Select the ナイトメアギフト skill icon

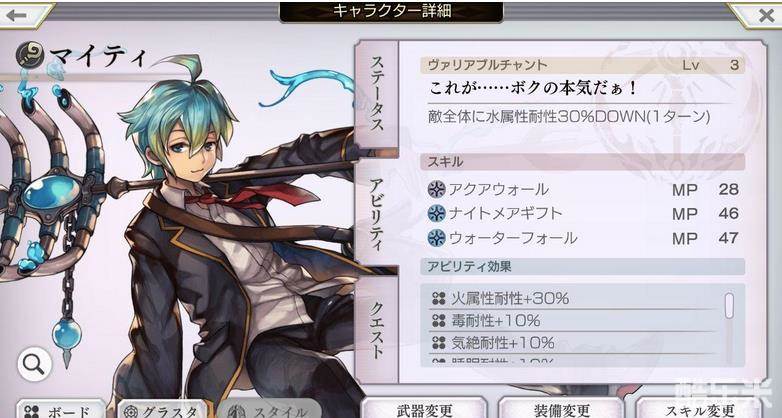point(437,213)
